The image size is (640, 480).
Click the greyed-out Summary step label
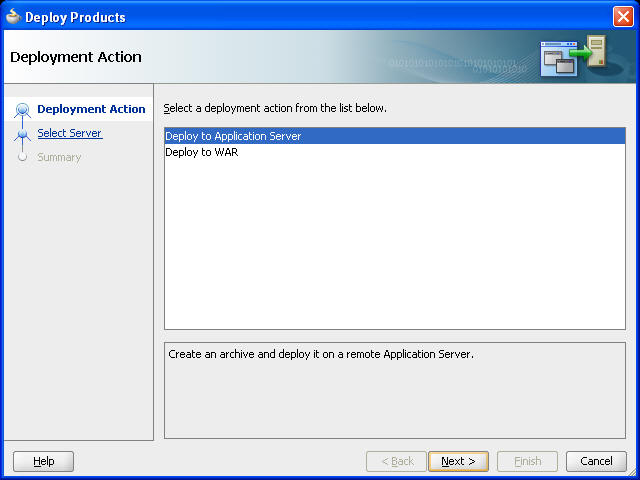tap(59, 157)
